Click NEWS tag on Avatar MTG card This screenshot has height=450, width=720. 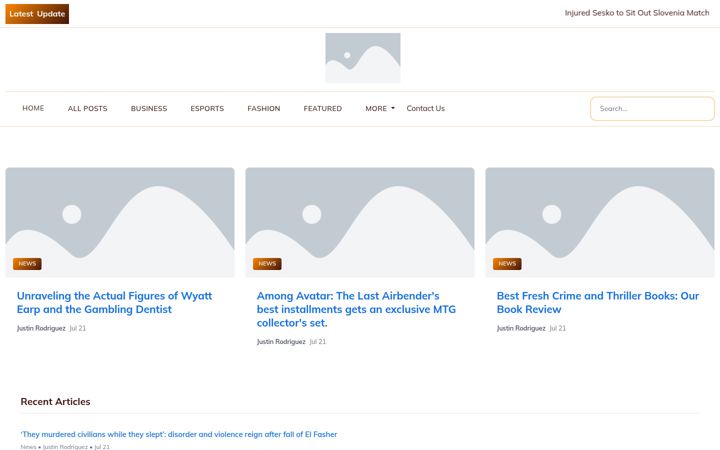tap(267, 264)
